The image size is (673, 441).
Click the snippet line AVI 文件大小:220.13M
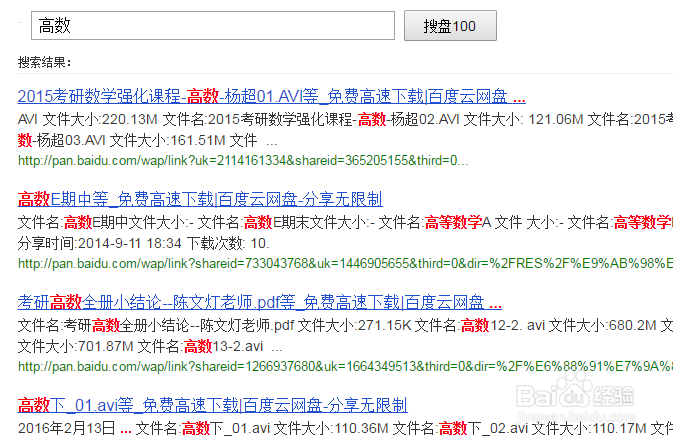tap(345, 119)
